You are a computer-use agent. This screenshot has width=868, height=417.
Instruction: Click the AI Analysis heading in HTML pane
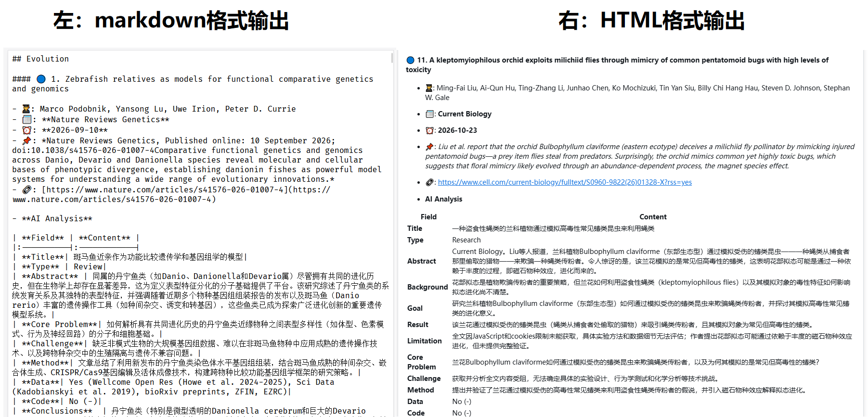pos(443,199)
